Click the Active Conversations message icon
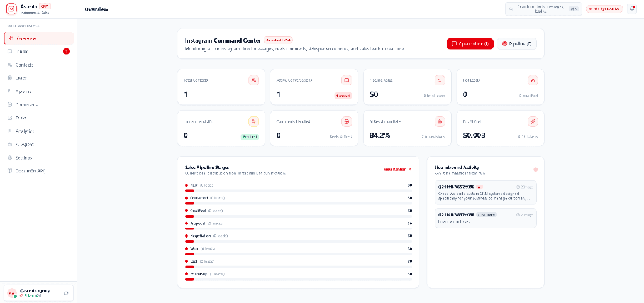The width and height of the screenshot is (644, 303). (347, 80)
